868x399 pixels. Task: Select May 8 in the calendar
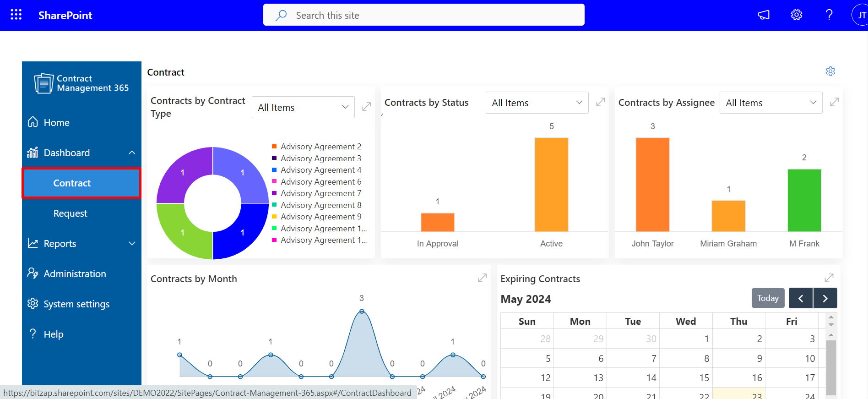click(686, 358)
